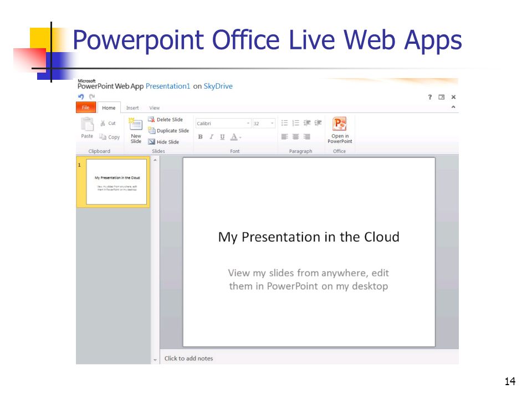Toggle Bold formatting
The image size is (532, 399).
coord(201,137)
